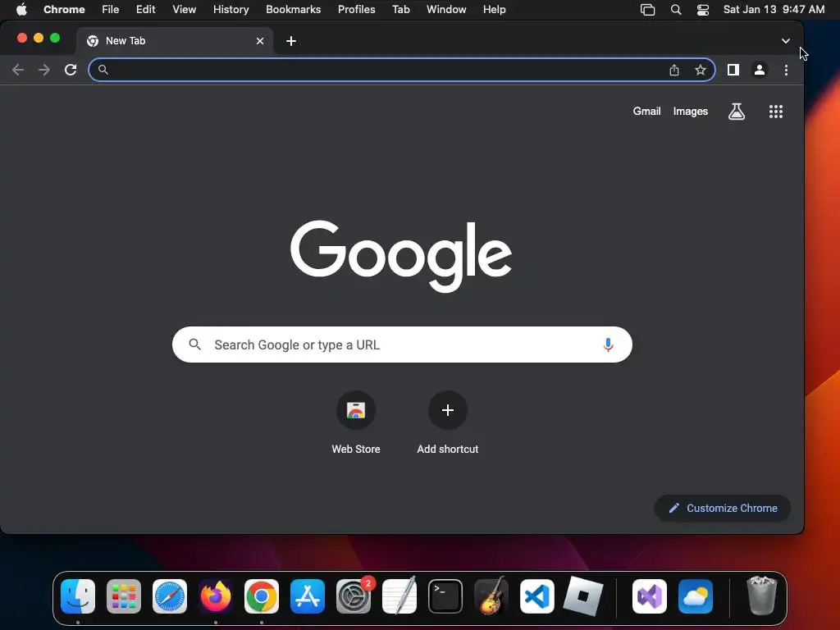Go to Google Images link
840x630 pixels.
[x=691, y=112]
